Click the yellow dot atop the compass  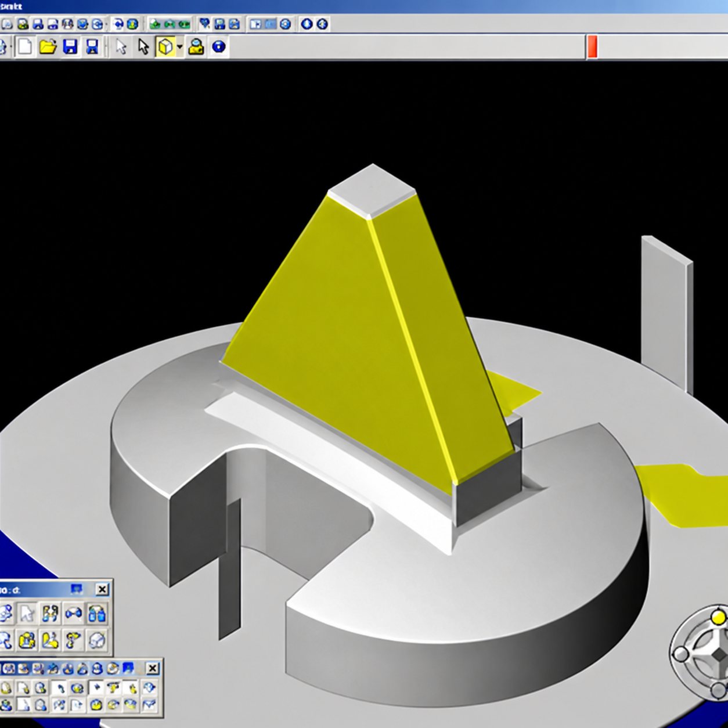719,616
